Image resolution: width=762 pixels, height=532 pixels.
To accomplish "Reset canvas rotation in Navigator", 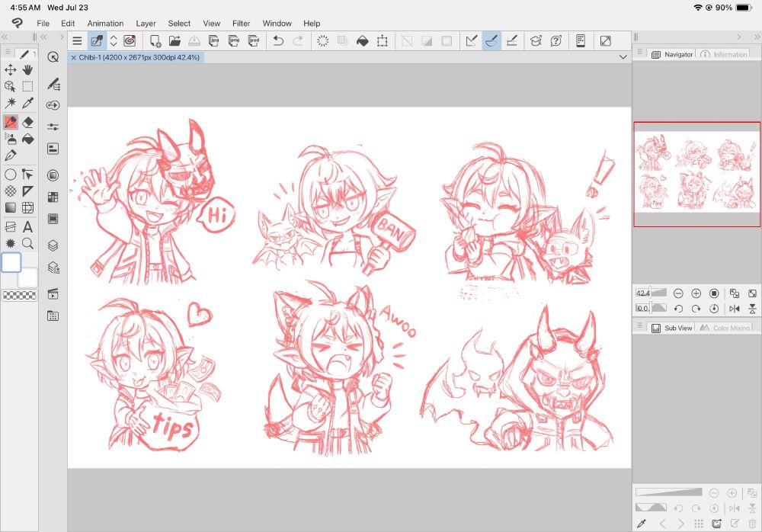I will 714,309.
